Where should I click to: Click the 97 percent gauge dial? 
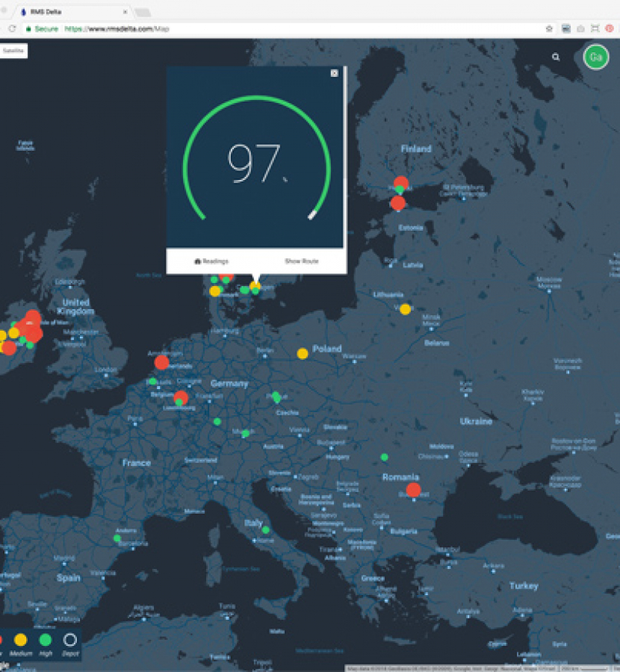click(x=256, y=158)
